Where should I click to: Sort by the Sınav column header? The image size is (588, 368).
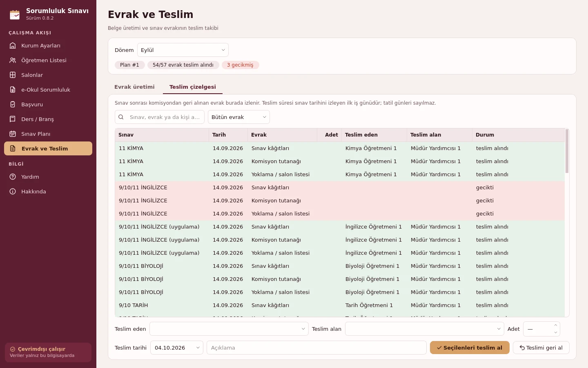click(162, 135)
